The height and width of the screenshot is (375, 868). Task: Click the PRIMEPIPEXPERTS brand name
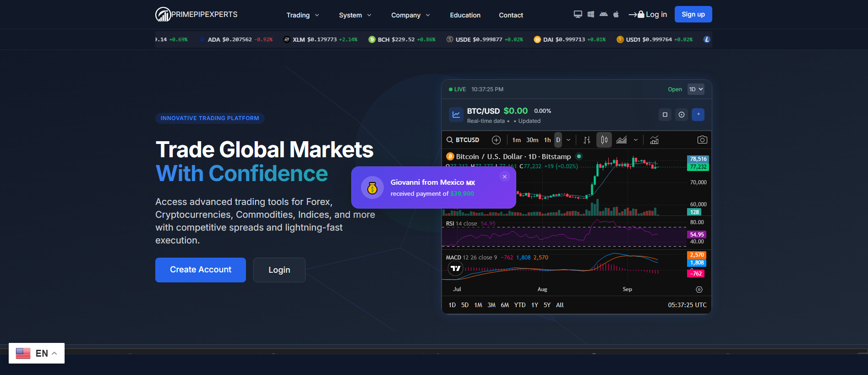[x=205, y=14]
